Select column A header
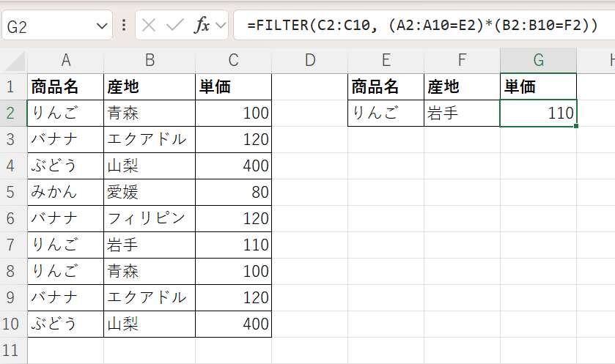Viewport: 615px width, 364px height. pos(65,61)
